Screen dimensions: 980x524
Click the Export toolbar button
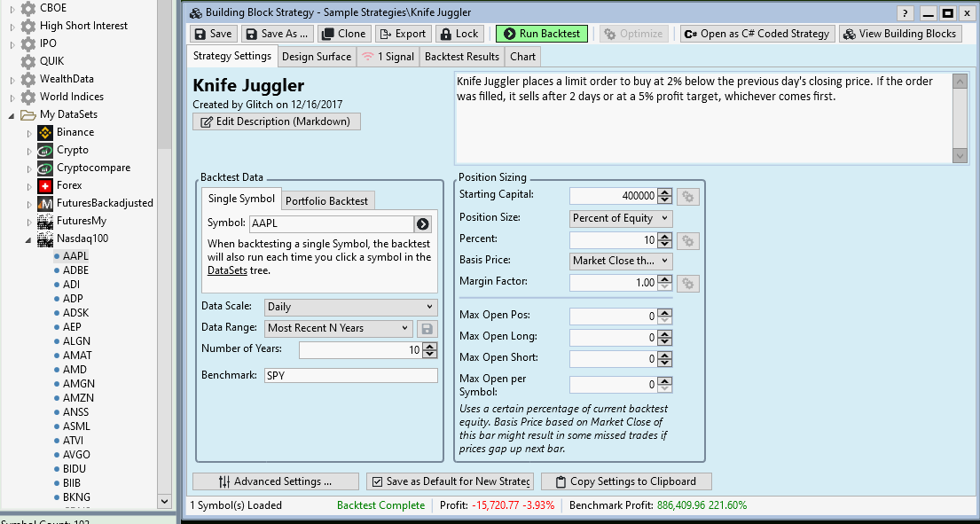pyautogui.click(x=403, y=34)
